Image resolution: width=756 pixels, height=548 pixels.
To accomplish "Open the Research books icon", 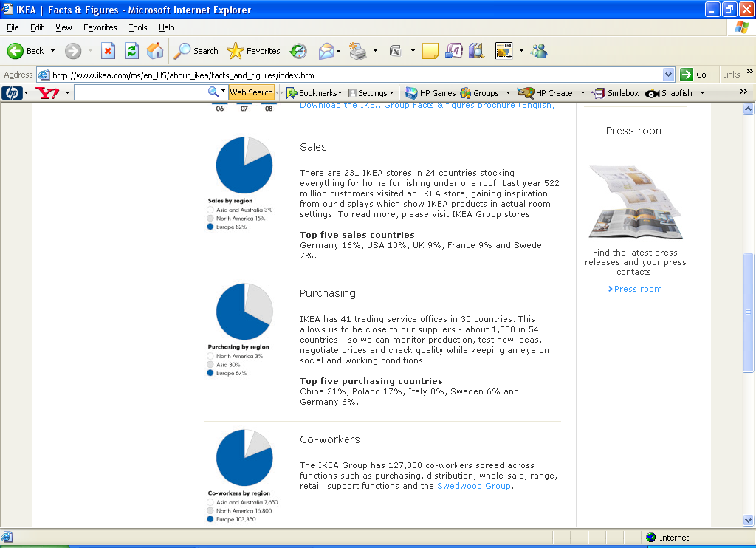I will click(x=475, y=51).
